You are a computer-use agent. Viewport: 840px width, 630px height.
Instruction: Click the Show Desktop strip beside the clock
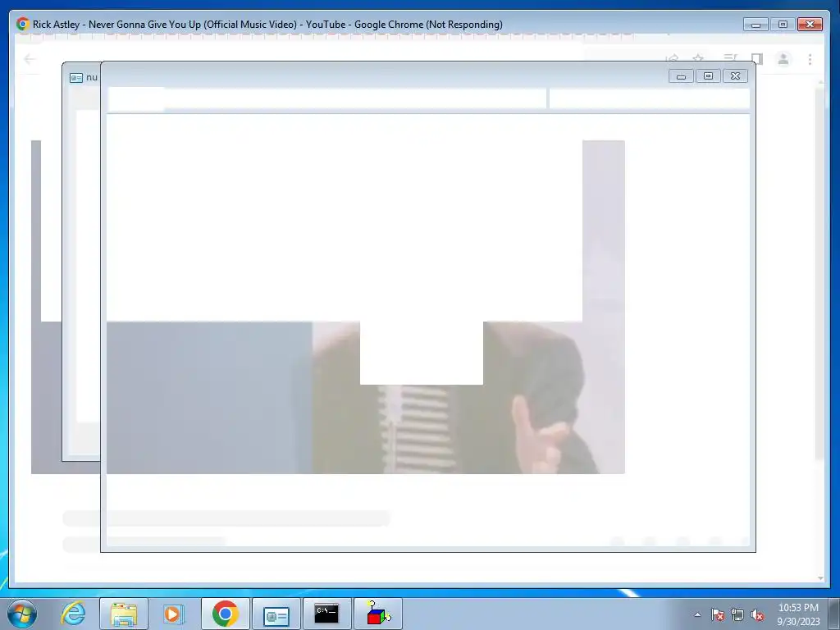(834, 614)
